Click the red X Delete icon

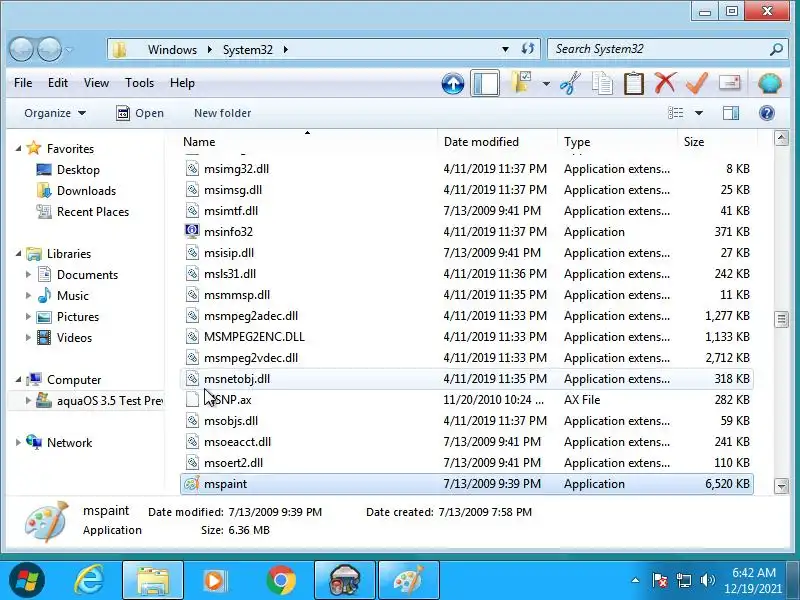tap(665, 83)
